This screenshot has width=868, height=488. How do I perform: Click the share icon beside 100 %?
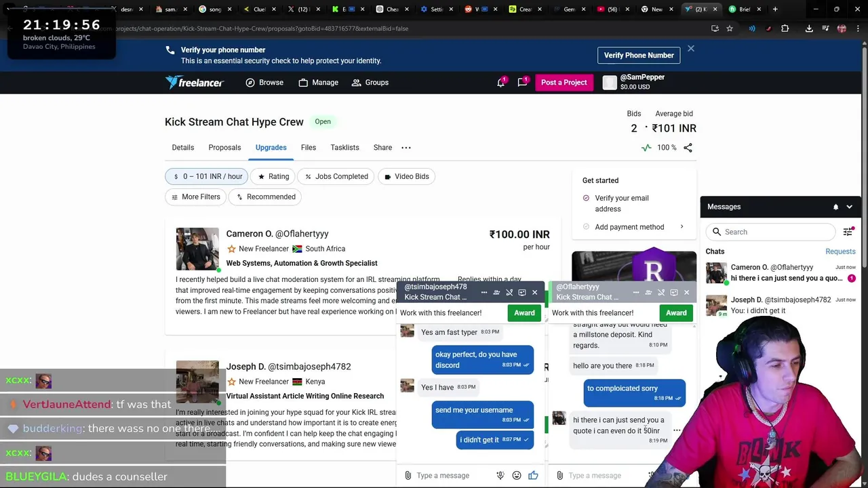pos(688,147)
